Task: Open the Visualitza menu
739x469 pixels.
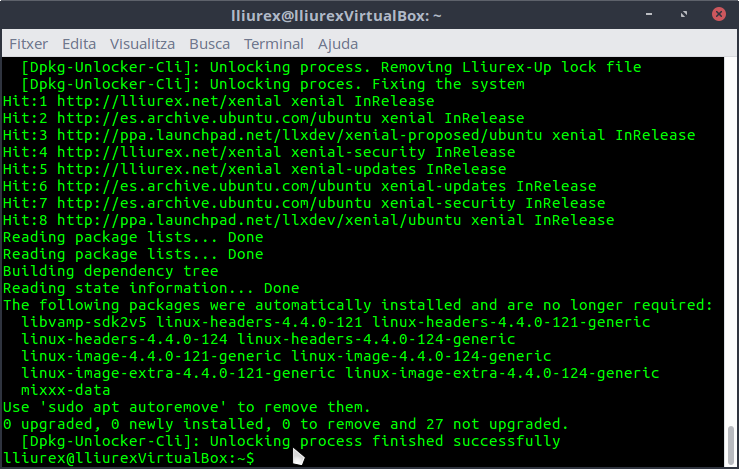Action: 142,44
